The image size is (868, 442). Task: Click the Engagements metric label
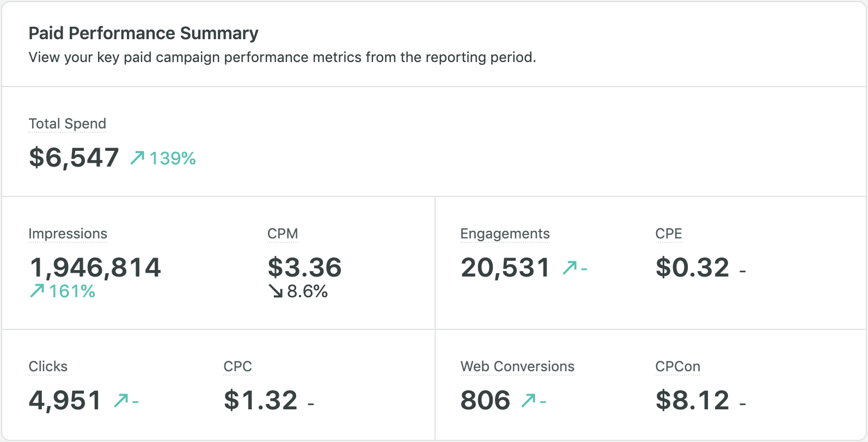click(x=505, y=234)
